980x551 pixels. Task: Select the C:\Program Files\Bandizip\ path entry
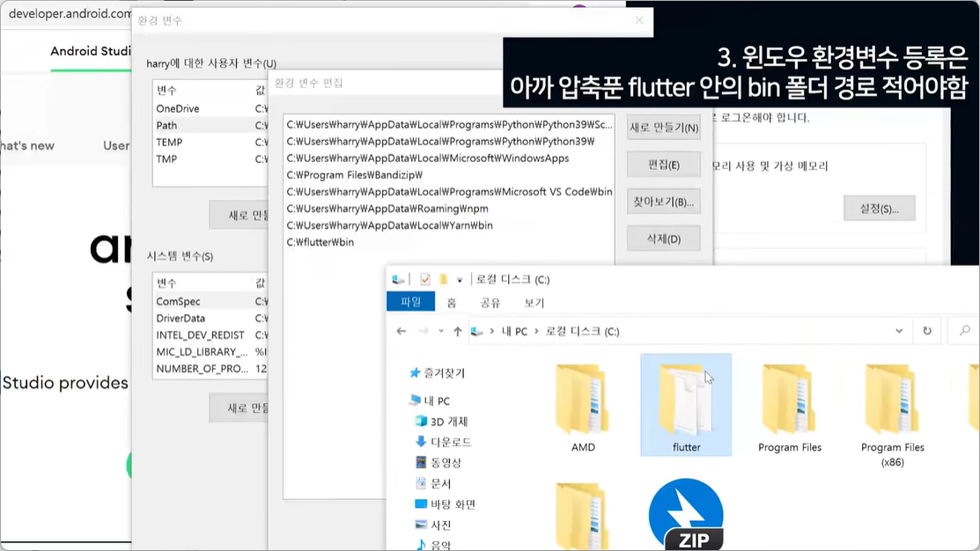point(449,175)
